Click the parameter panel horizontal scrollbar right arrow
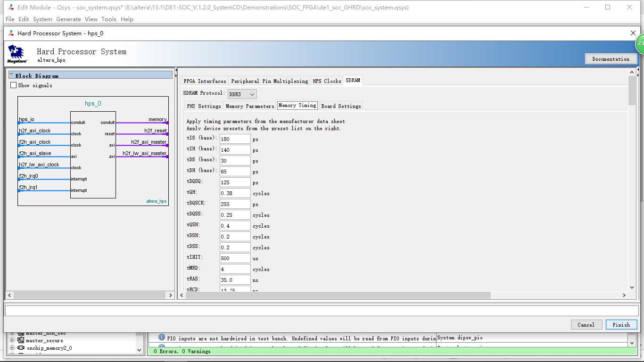644x362 pixels. point(624,296)
